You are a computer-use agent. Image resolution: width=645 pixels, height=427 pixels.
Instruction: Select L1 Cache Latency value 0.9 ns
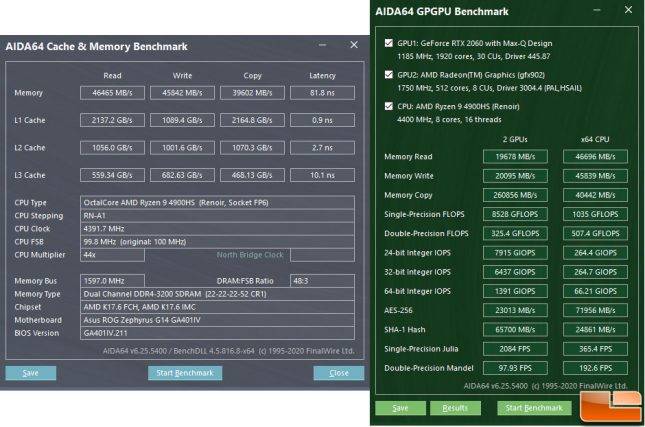pyautogui.click(x=322, y=120)
